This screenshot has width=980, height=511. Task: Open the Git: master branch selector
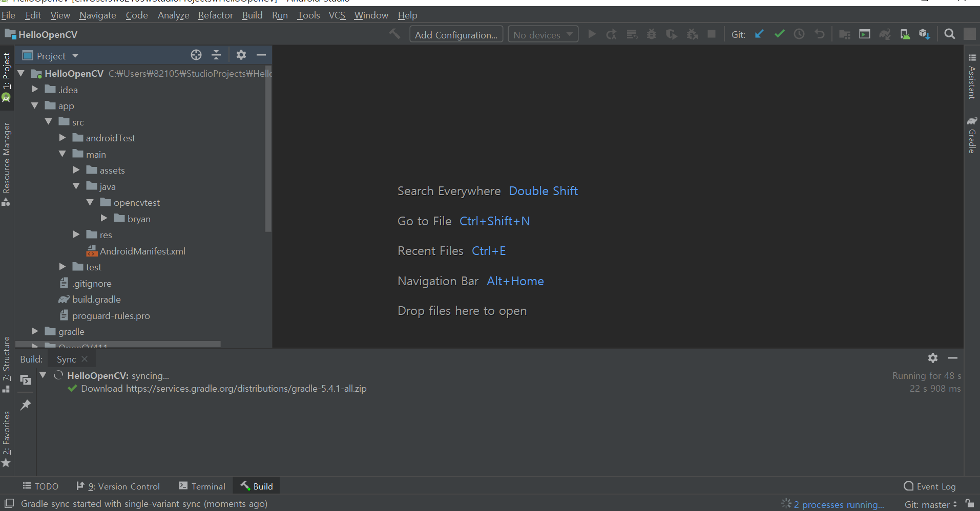pyautogui.click(x=931, y=504)
